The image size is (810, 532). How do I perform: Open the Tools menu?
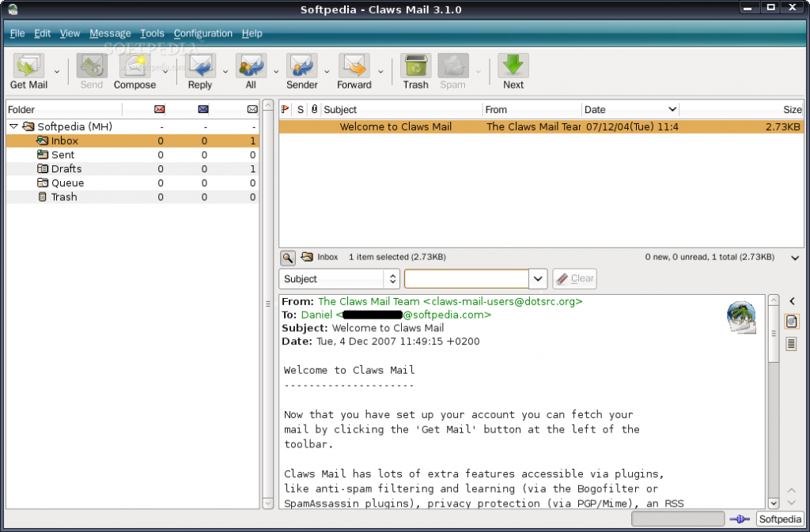[x=152, y=33]
